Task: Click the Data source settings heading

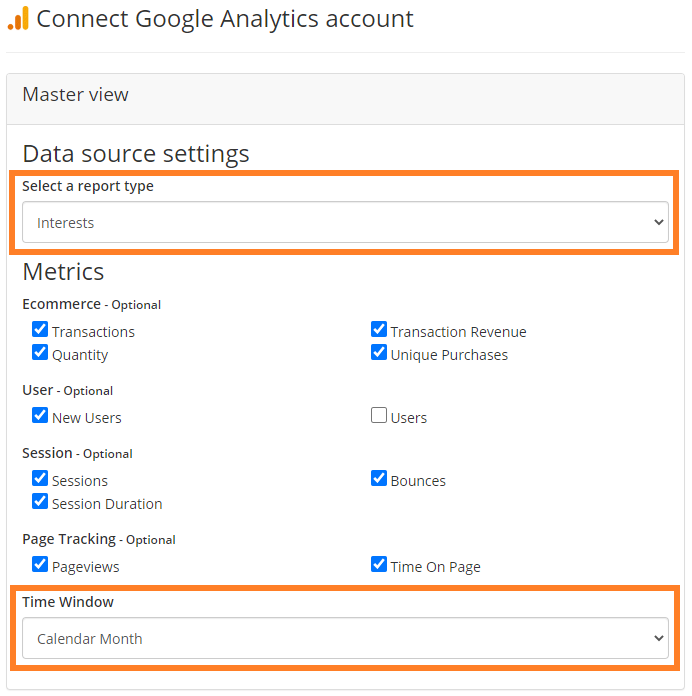Action: pyautogui.click(x=136, y=154)
